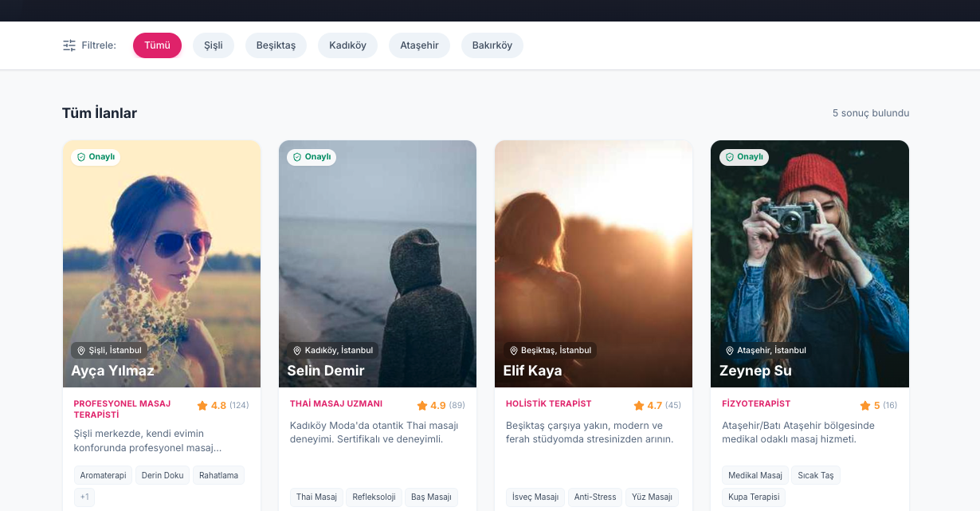
Task: Click Onaylı shield badge on Ayça Yılmaz card
Action: (96, 157)
